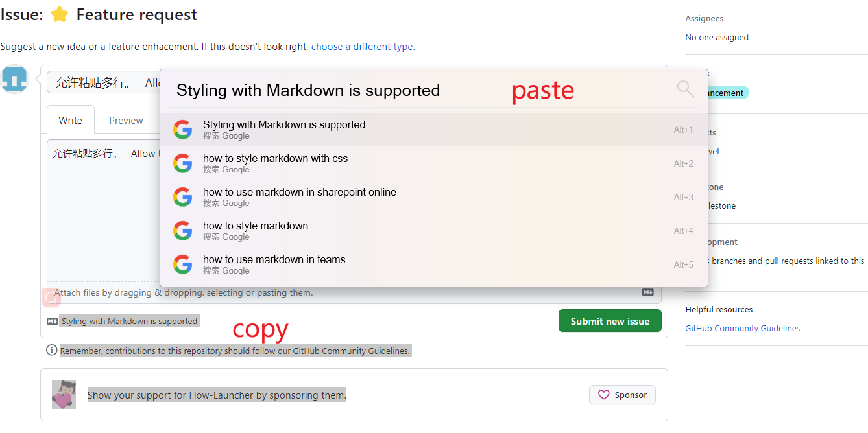Click the Markdown badge next to Styling with Markdown
Screen dimensions: 868x433
point(52,321)
